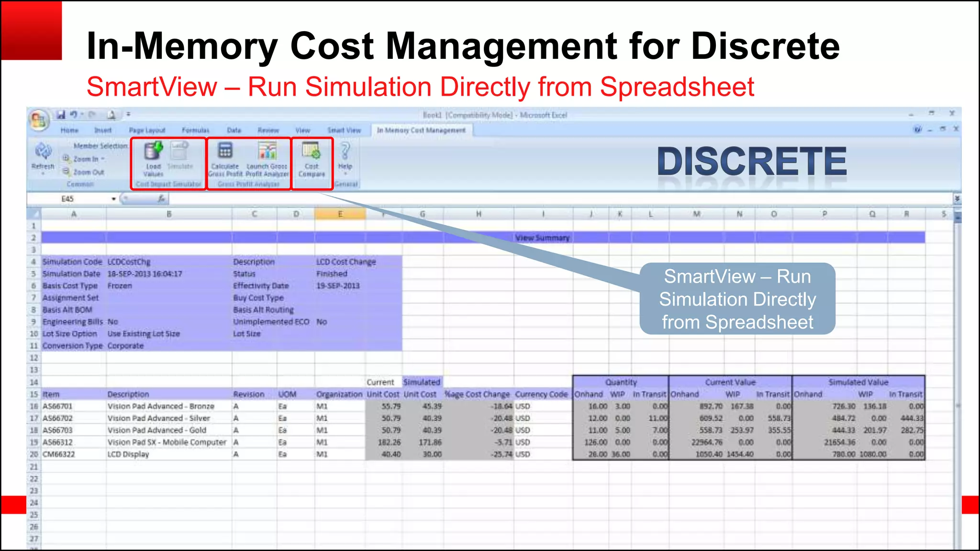This screenshot has height=551, width=980.
Task: Select LCD Display description cell
Action: point(169,454)
